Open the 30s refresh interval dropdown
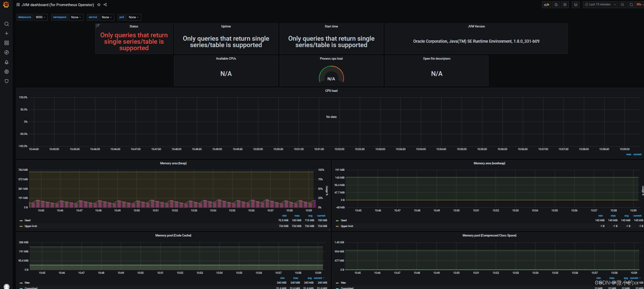 (639, 5)
